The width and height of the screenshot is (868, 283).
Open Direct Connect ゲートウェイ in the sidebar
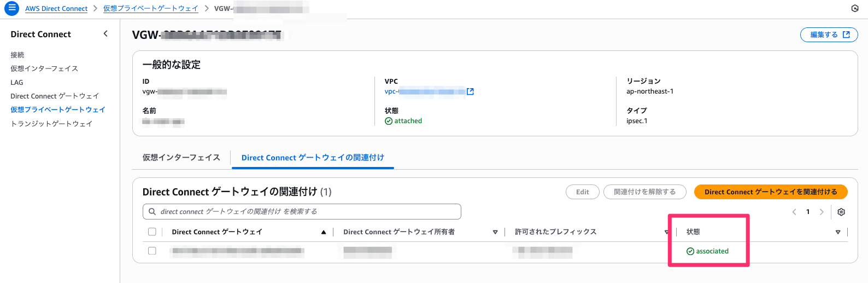(x=55, y=96)
